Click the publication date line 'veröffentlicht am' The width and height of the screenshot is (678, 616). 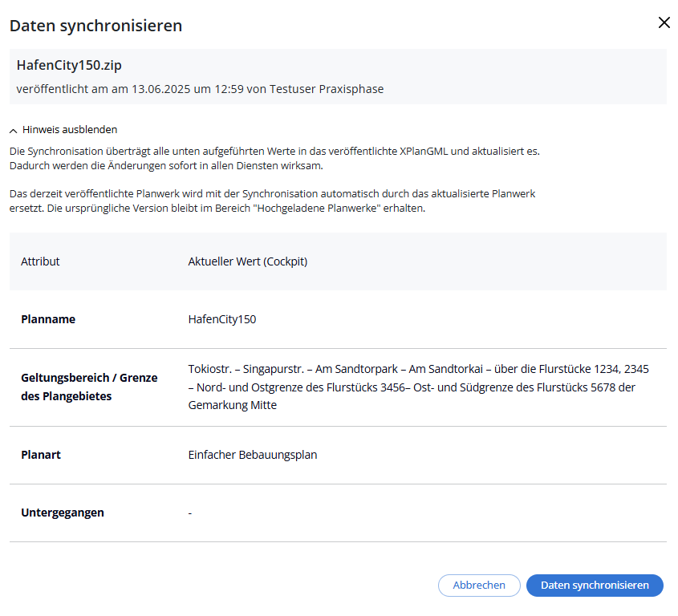pyautogui.click(x=200, y=89)
